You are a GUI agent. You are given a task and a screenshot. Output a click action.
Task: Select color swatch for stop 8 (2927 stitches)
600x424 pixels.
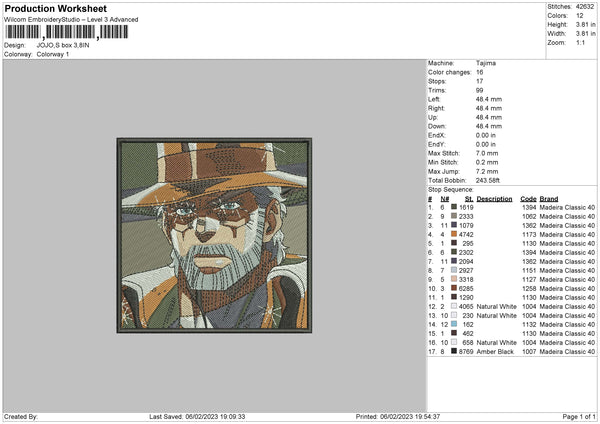454,270
